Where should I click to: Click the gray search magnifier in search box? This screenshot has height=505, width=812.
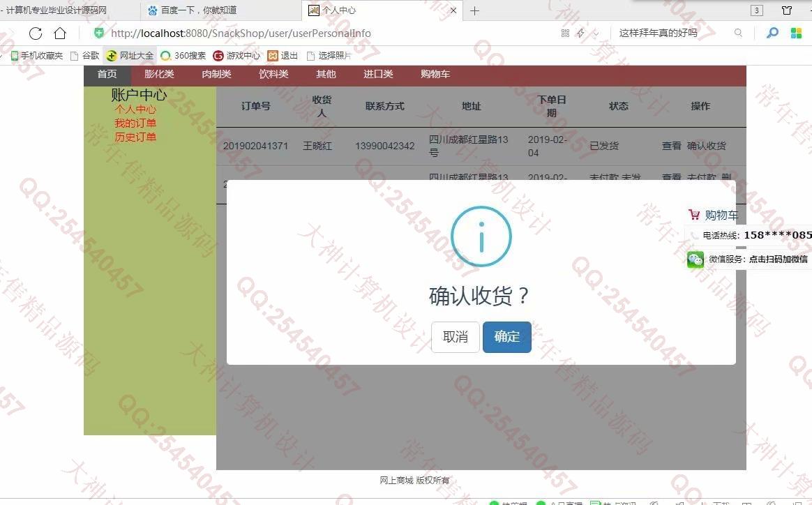click(739, 33)
